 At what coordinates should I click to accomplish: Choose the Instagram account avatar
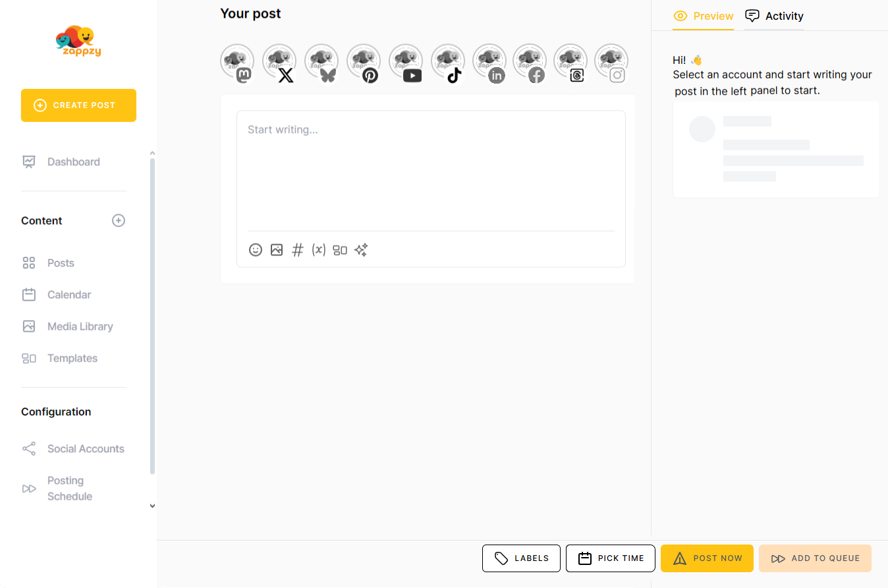[612, 63]
